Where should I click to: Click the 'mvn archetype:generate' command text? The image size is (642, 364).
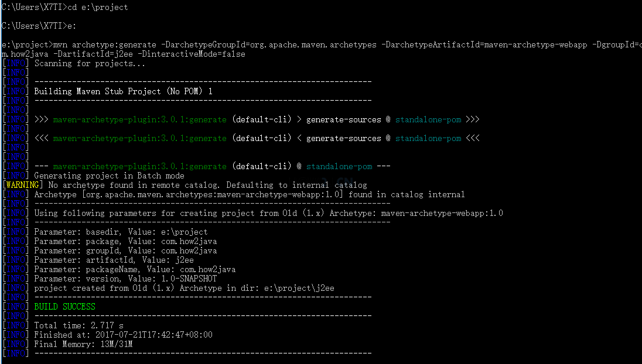coord(104,44)
